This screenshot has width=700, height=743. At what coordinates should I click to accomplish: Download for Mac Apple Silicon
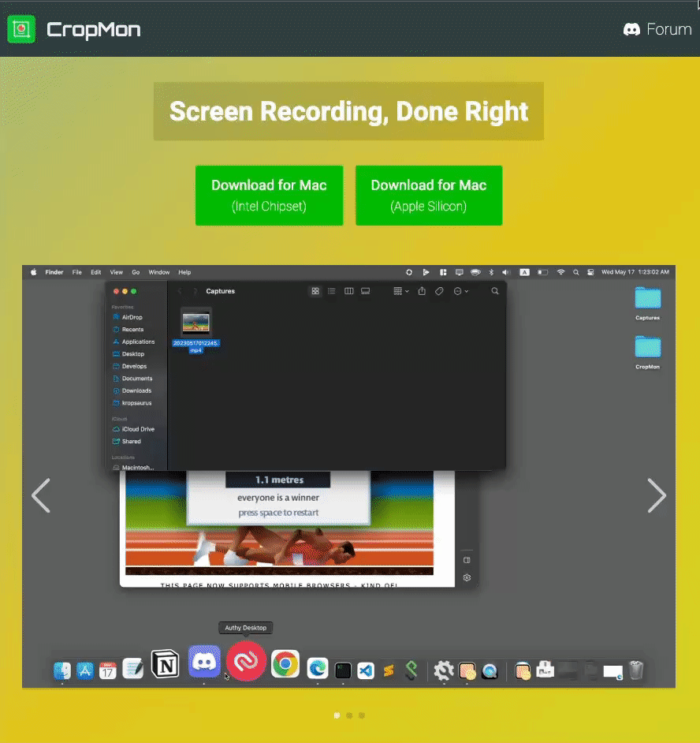429,196
